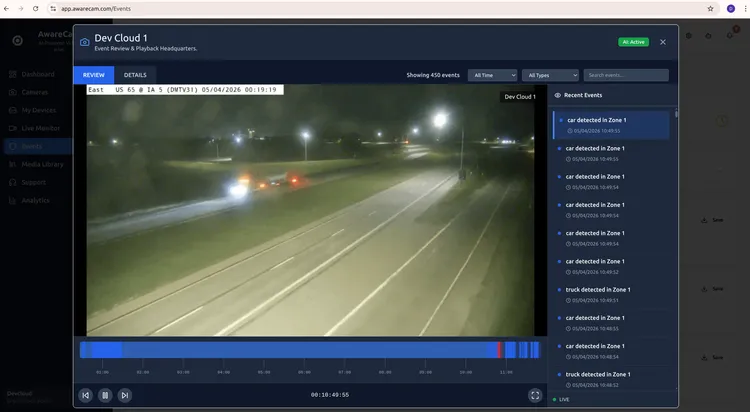Viewport: 750px width, 412px height.
Task: Click the eye icon next to Recent Events
Action: coord(557,95)
